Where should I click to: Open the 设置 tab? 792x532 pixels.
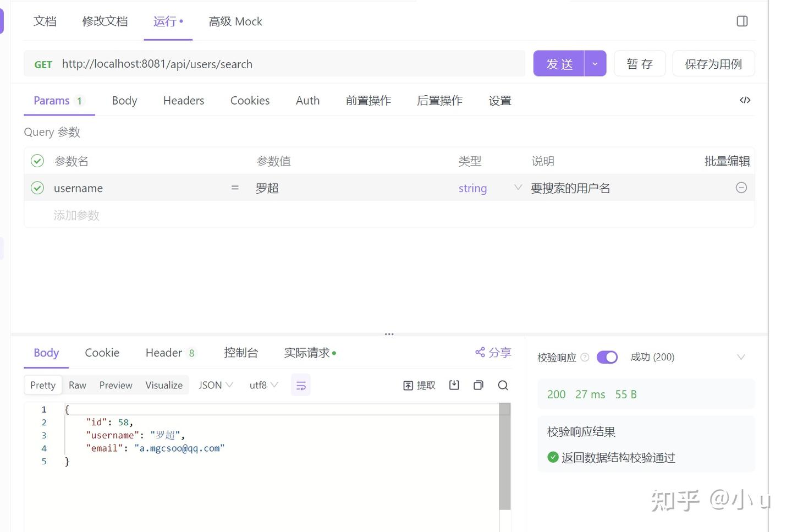tap(500, 101)
